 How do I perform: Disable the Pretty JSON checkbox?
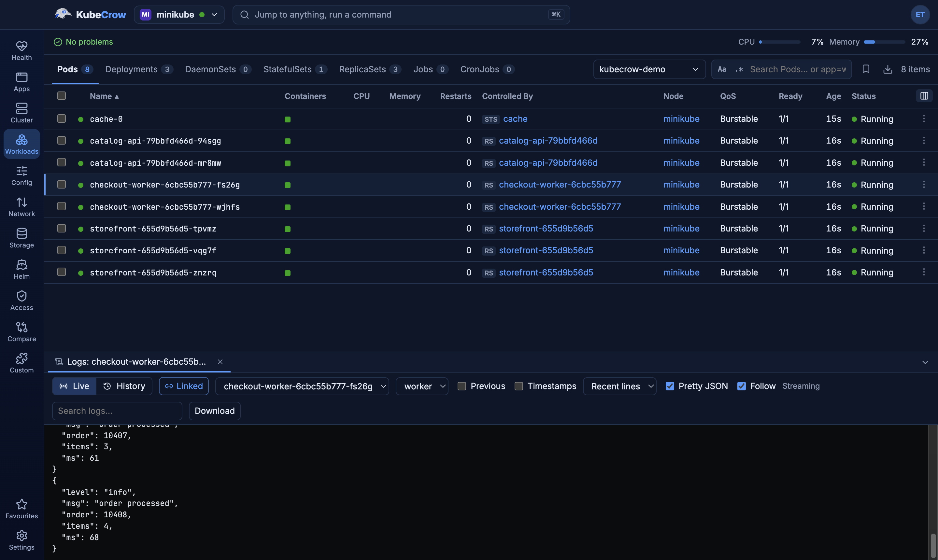(670, 386)
